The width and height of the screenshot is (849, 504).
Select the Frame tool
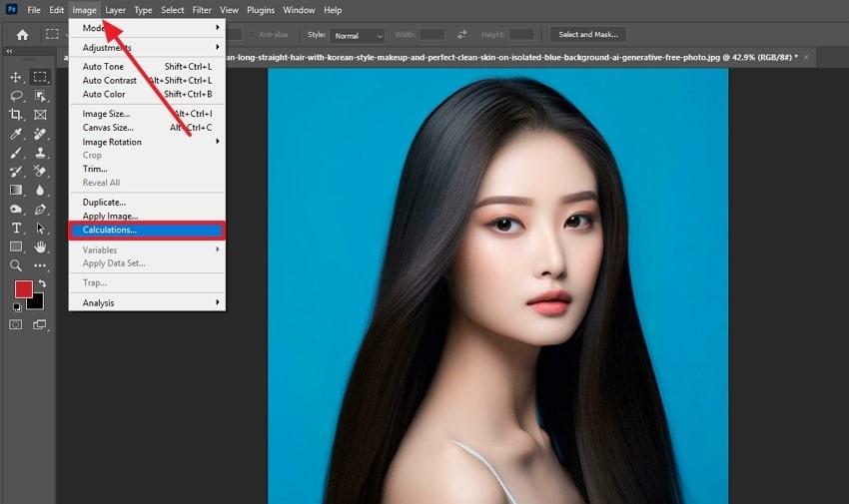[40, 115]
